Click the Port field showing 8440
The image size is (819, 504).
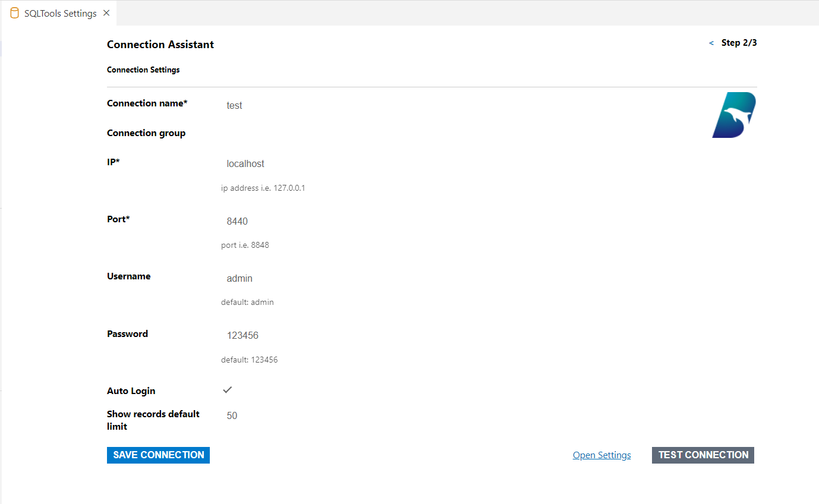[357, 221]
